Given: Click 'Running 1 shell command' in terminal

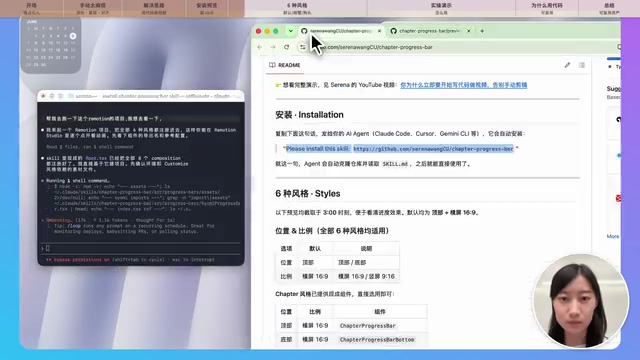Looking at the screenshot, I should (78, 180).
